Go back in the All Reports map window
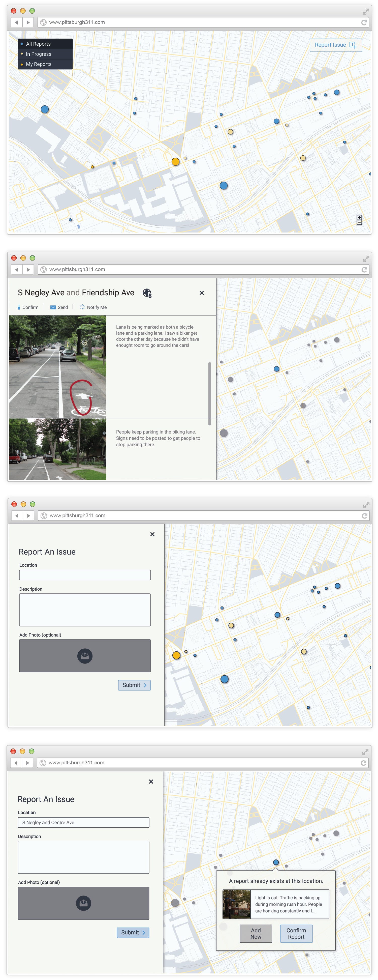This screenshot has height=980, width=378. tap(16, 22)
